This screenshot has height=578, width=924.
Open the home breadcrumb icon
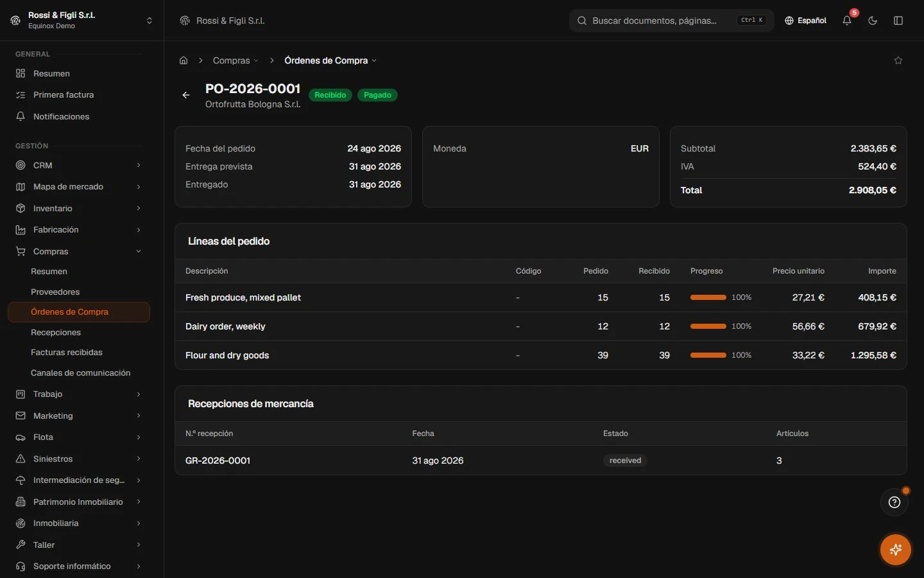pos(184,60)
